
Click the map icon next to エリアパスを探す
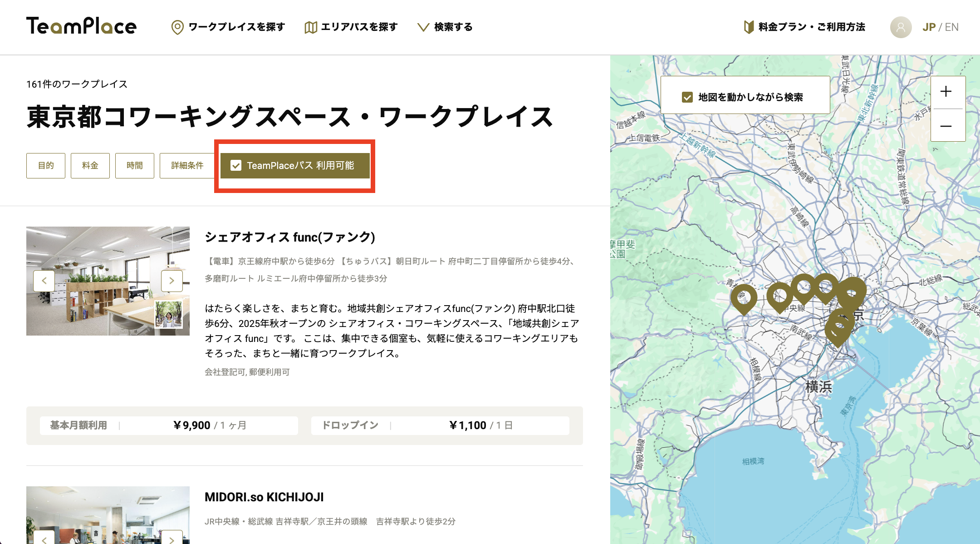(x=310, y=27)
